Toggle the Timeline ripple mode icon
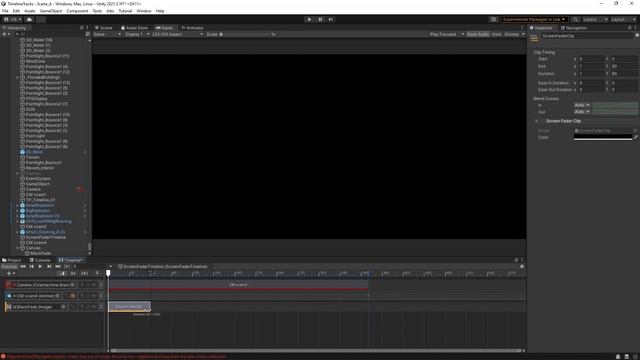640x360 pixels. click(73, 273)
